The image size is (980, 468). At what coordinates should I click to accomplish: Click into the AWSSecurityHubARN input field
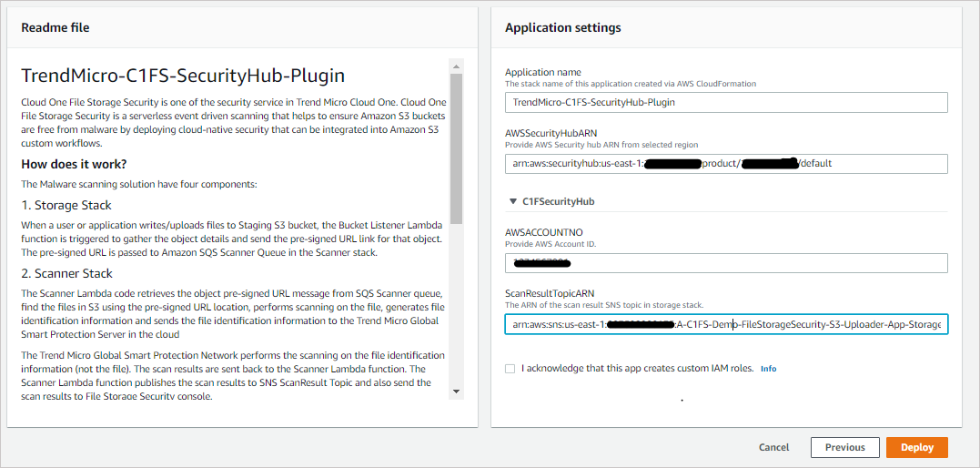[x=726, y=164]
